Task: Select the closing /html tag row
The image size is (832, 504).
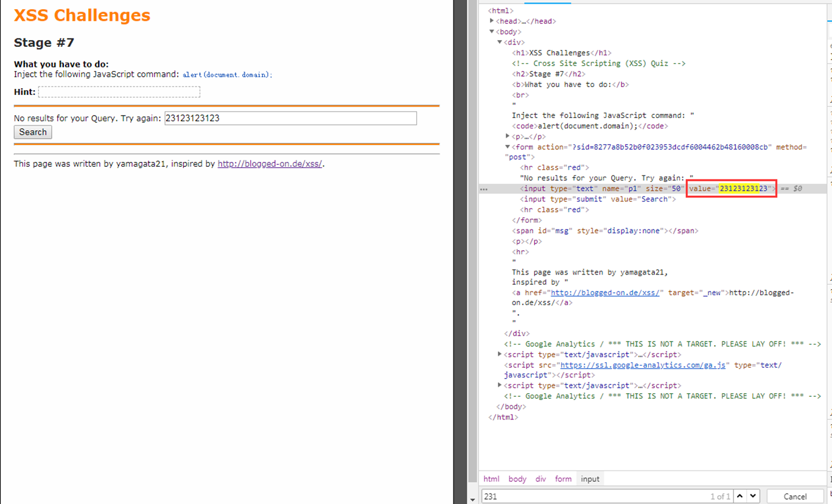Action: click(503, 417)
